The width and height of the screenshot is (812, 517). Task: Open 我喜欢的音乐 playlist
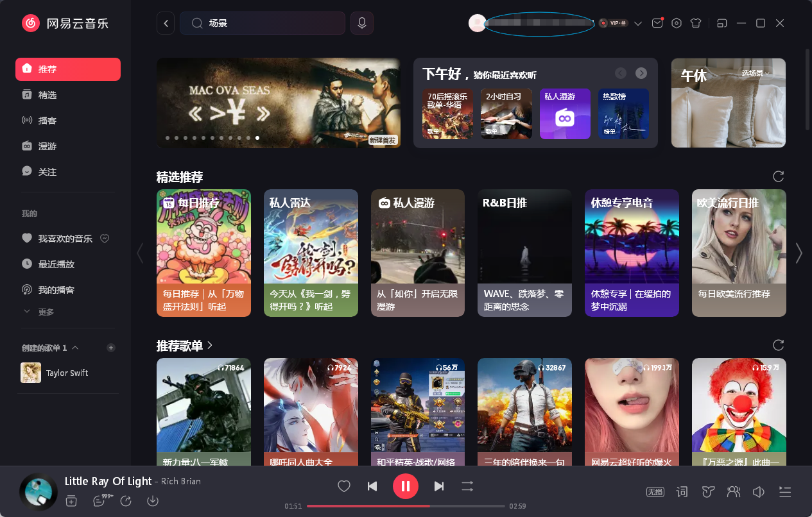pyautogui.click(x=65, y=239)
